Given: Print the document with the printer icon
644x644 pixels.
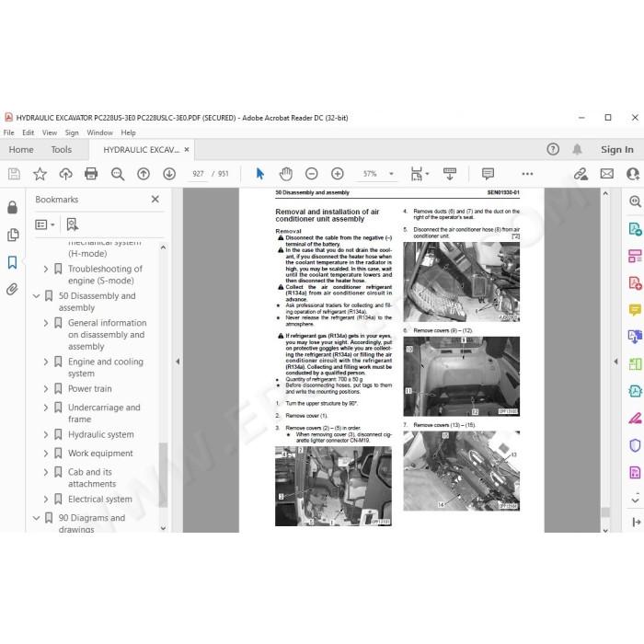Looking at the screenshot, I should [91, 174].
